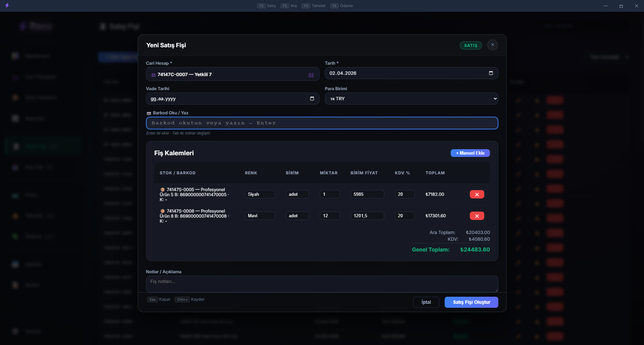Open the Vade Tarihi calendar picker icon

pos(312,99)
